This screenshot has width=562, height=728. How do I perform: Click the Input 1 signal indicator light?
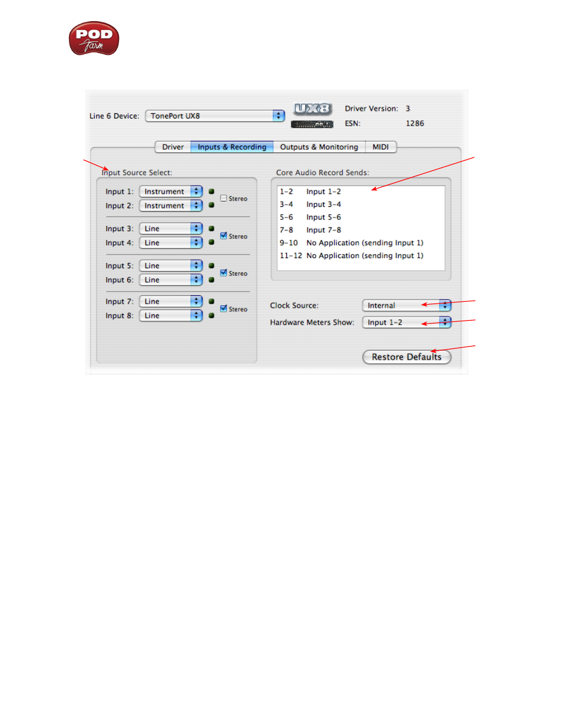coord(211,192)
